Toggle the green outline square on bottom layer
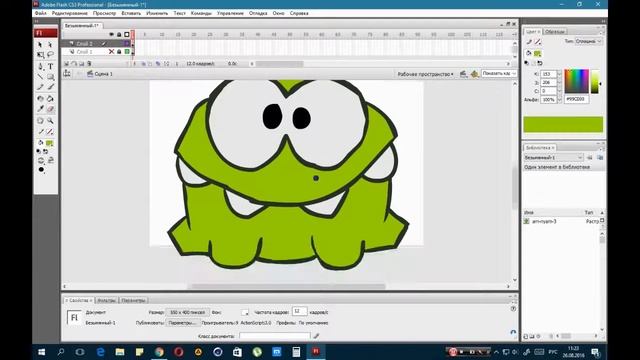640x360 pixels. pos(127,52)
